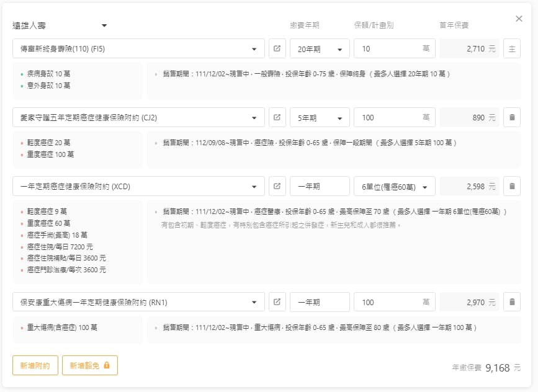Expand the 20年期 payment term dropdown

point(319,49)
